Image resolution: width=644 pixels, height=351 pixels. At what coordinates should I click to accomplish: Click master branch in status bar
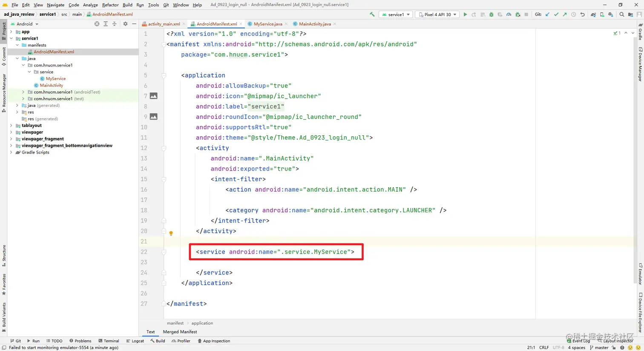point(599,348)
